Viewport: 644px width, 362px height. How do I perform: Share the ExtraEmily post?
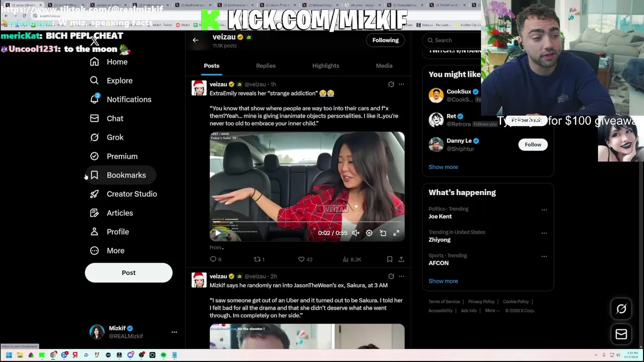pos(401,259)
